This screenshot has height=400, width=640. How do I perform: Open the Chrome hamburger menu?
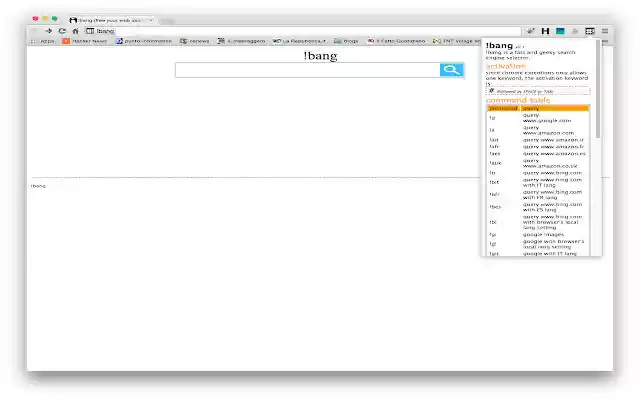click(605, 31)
